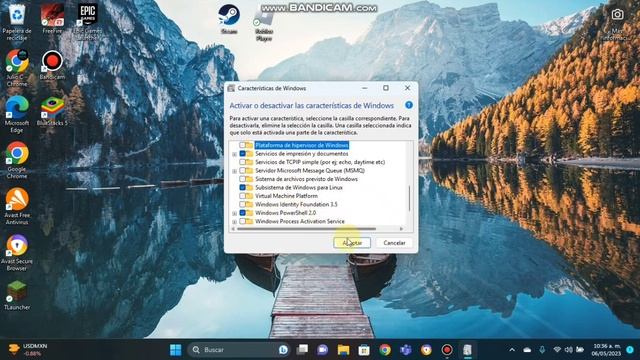Image resolution: width=640 pixels, height=360 pixels.
Task: Check Servidor Microsoft Message Queue (MSMQ) box
Action: (242, 171)
